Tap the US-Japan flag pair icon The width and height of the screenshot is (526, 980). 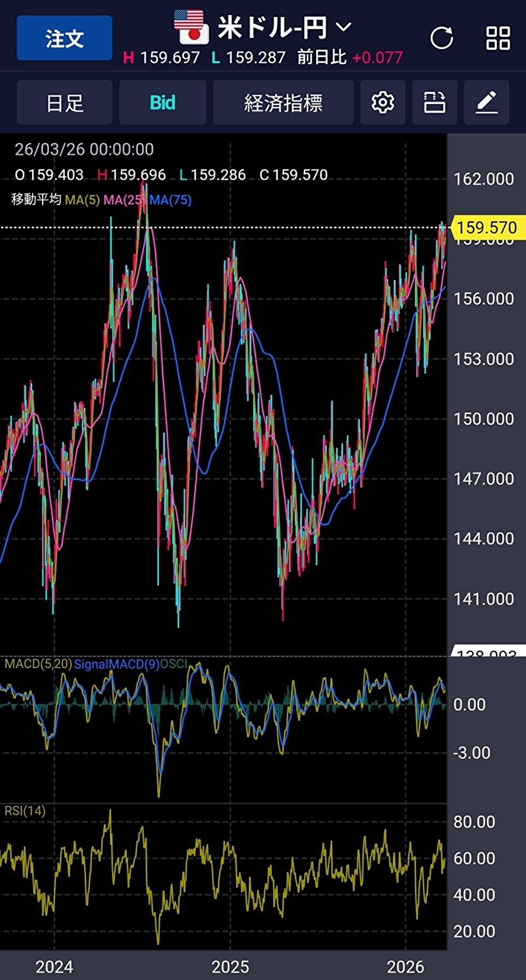click(x=191, y=27)
